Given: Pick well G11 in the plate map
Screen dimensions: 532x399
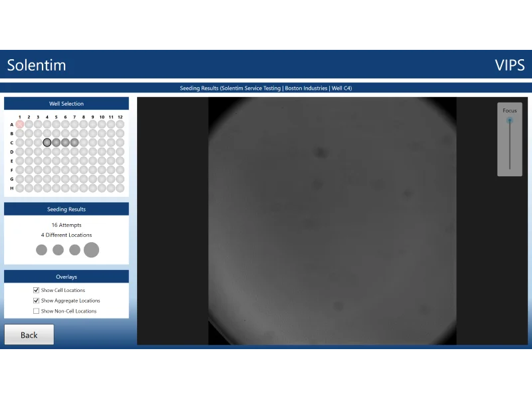Looking at the screenshot, I should (x=111, y=179).
